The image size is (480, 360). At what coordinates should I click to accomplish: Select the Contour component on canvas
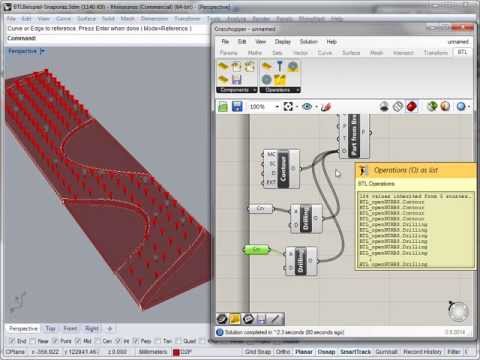(x=282, y=169)
